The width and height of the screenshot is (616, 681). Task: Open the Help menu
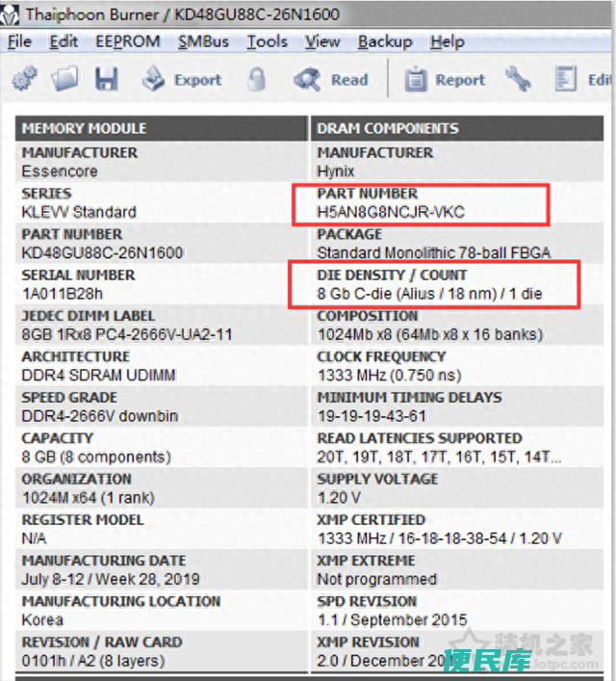(x=448, y=41)
